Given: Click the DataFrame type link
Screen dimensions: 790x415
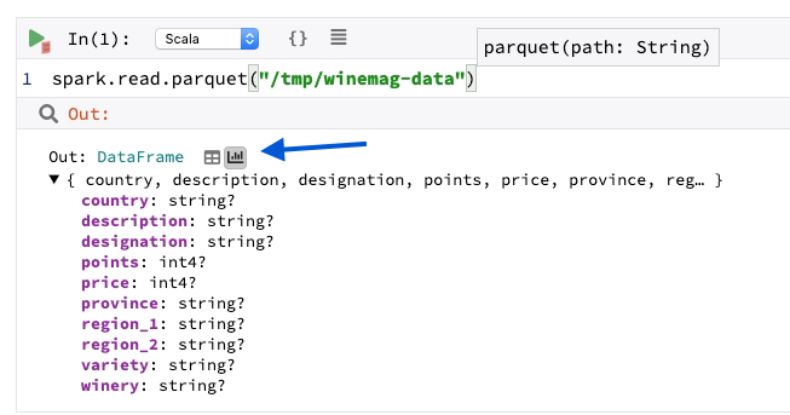Looking at the screenshot, I should pos(140,157).
